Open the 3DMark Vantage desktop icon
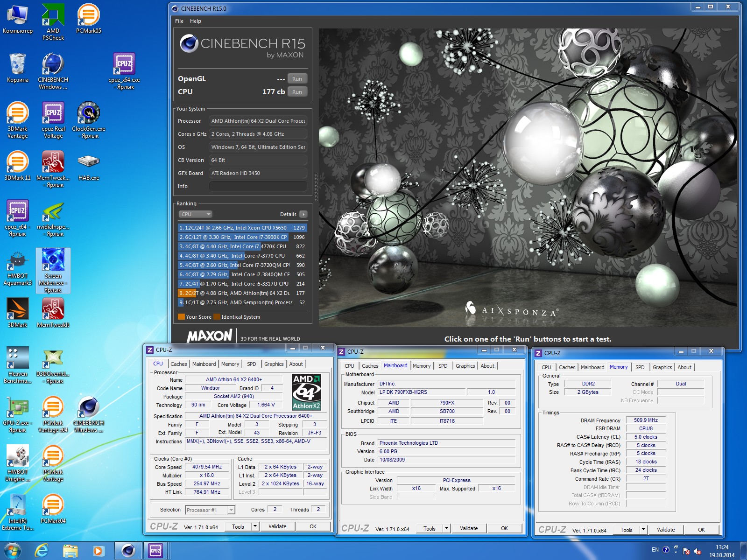 pyautogui.click(x=18, y=120)
